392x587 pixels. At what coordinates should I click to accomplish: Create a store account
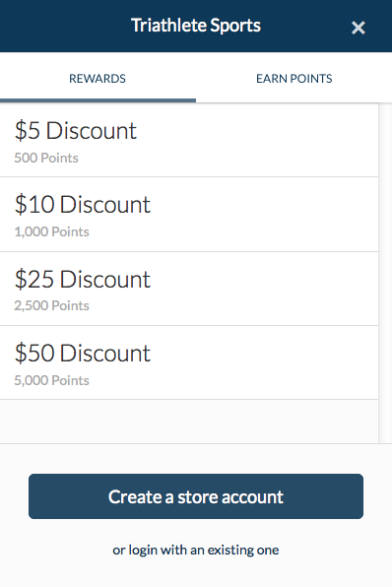coord(196,496)
